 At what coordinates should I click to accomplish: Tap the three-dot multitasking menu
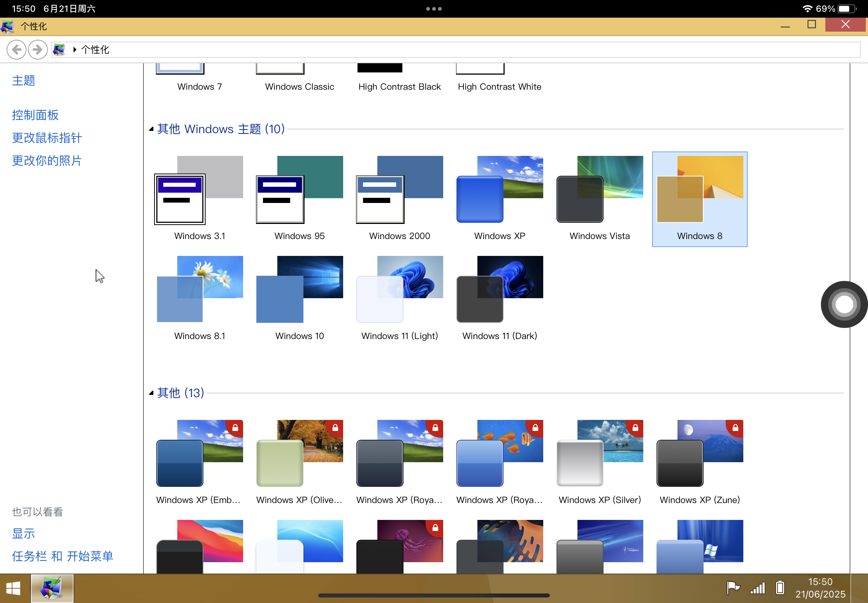(x=434, y=9)
